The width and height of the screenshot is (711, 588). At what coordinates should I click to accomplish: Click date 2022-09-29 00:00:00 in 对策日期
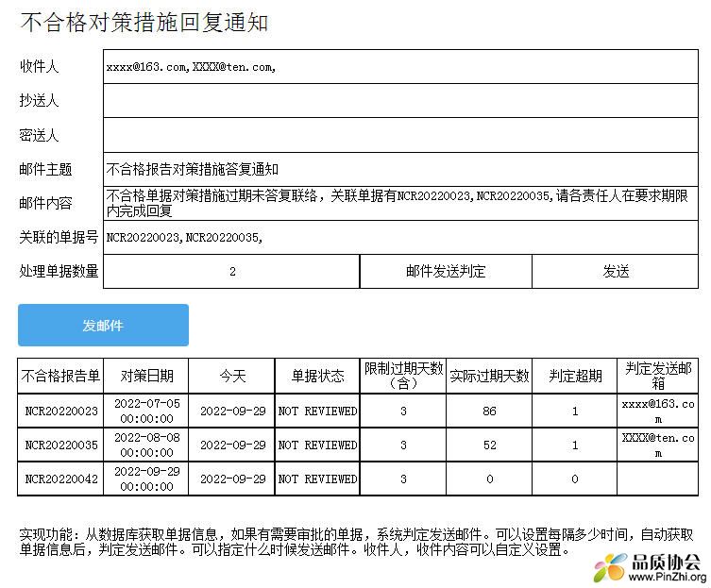click(146, 479)
